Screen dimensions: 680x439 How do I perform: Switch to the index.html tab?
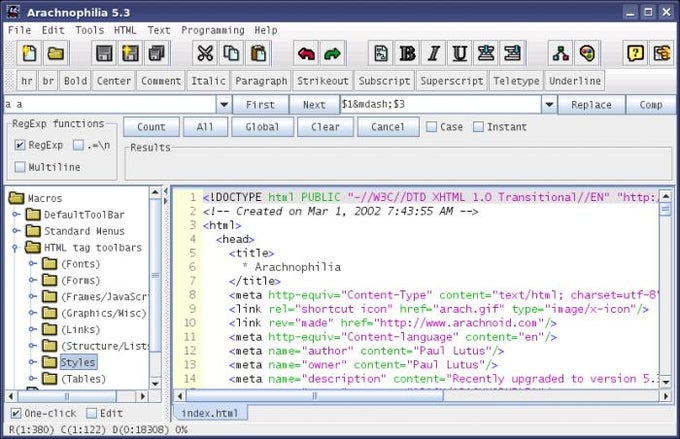pos(210,413)
